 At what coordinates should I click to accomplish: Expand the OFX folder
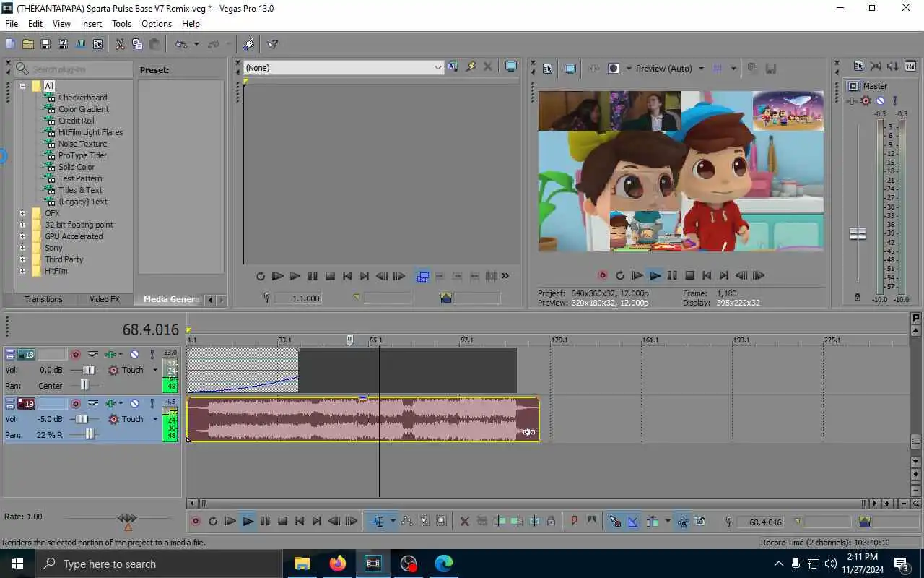pos(22,213)
